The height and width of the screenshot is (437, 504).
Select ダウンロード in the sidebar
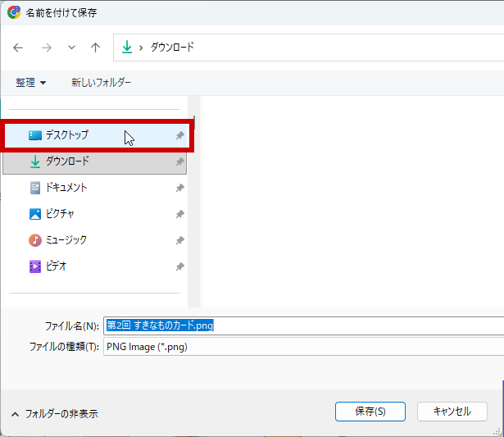[94, 162]
